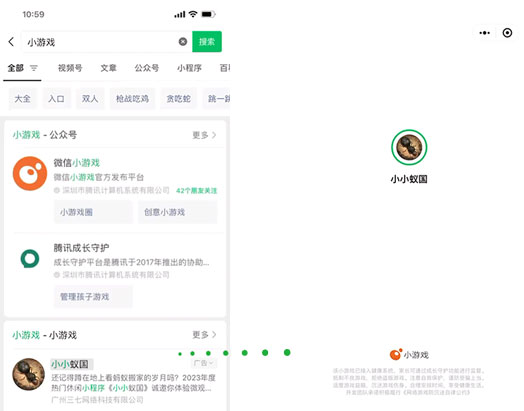Tap the 广州三七网络科技有限公司 publisher text
The image size is (524, 411).
(97, 400)
